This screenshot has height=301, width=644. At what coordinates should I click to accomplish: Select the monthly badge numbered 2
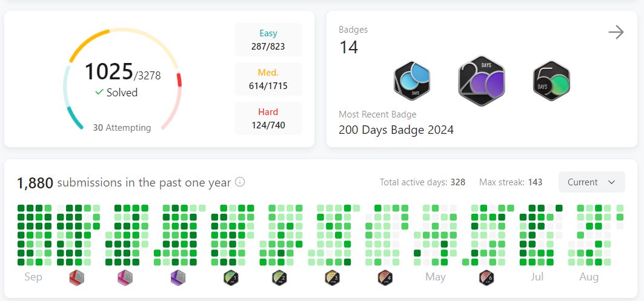pyautogui.click(x=279, y=278)
